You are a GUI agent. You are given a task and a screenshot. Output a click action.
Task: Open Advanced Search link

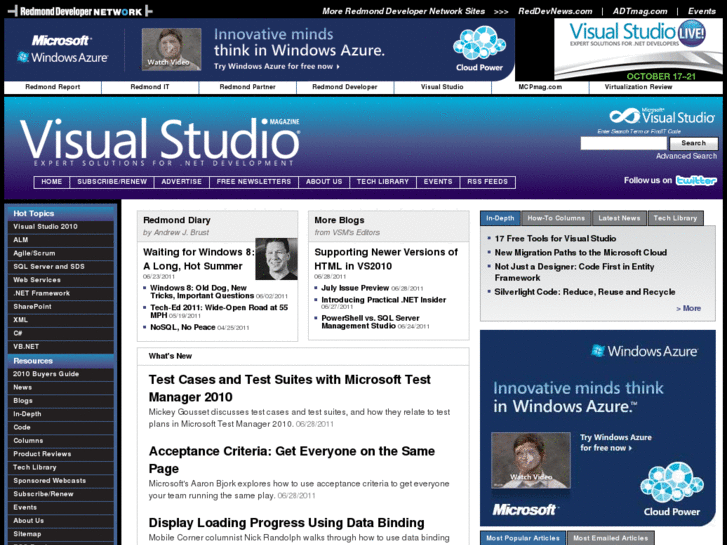coord(686,156)
